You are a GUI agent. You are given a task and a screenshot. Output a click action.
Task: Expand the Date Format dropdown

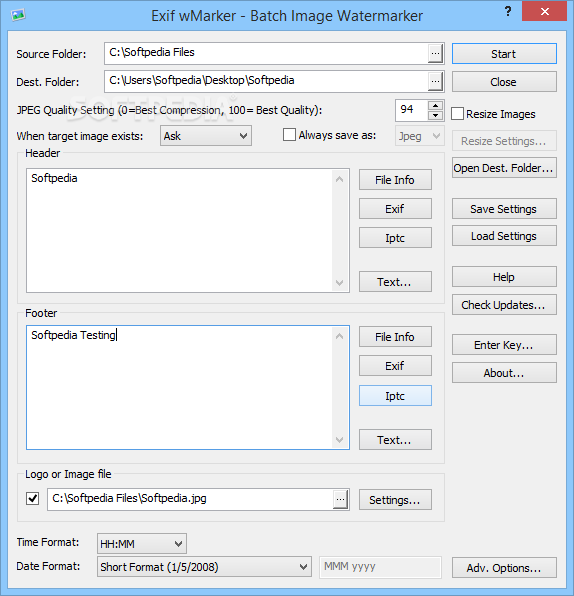click(204, 567)
